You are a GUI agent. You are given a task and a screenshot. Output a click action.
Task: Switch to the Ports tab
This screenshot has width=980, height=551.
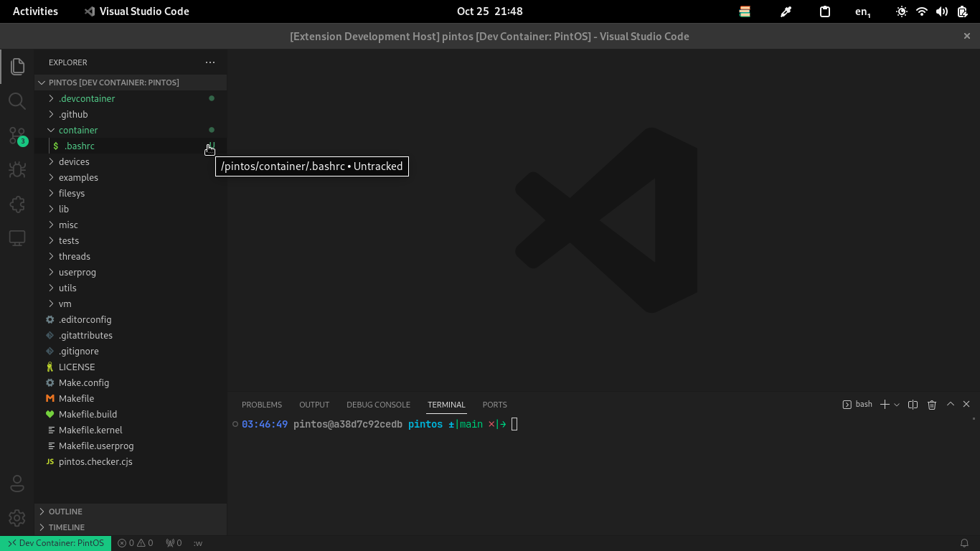pos(495,405)
